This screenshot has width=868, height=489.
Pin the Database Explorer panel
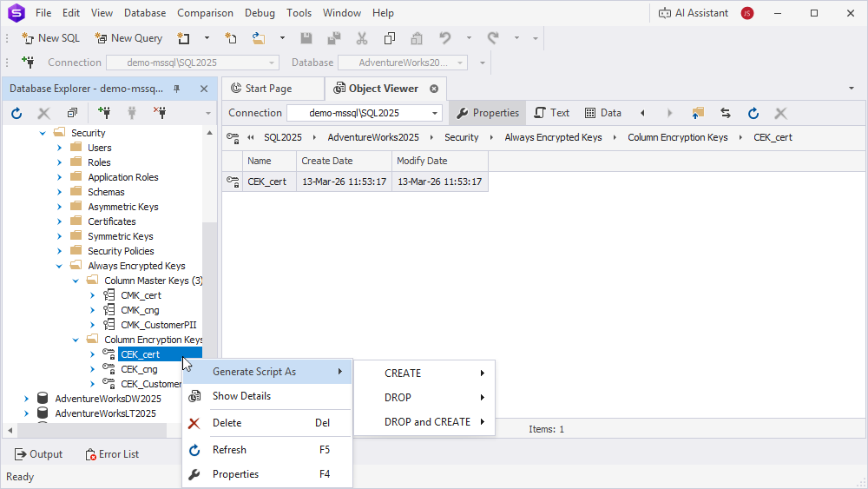coord(176,89)
